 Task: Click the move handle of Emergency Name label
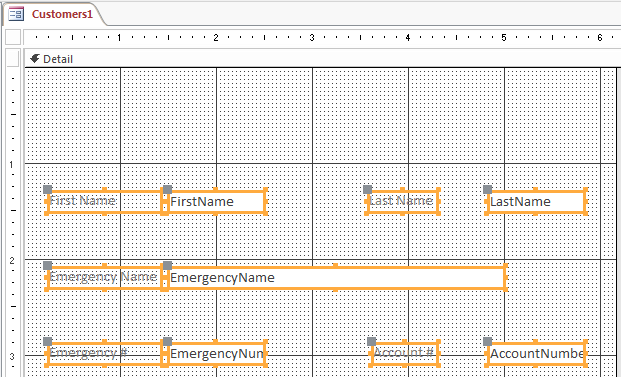tap(48, 265)
